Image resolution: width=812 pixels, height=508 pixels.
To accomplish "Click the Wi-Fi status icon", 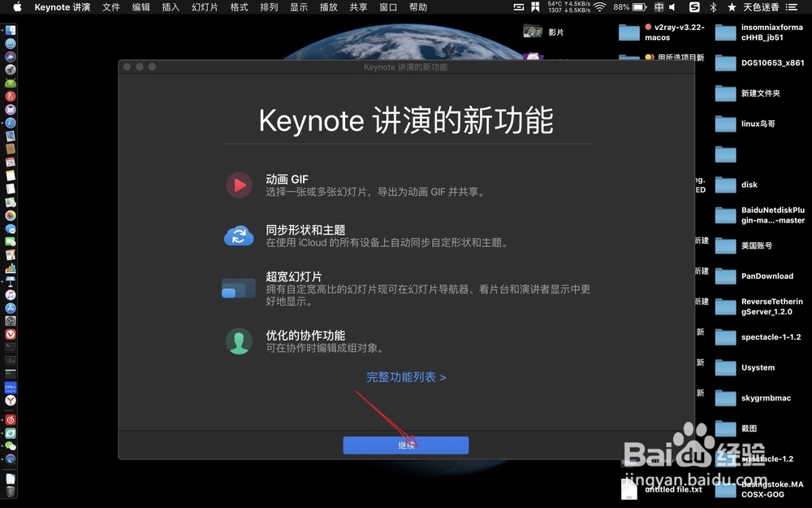I will [x=600, y=7].
